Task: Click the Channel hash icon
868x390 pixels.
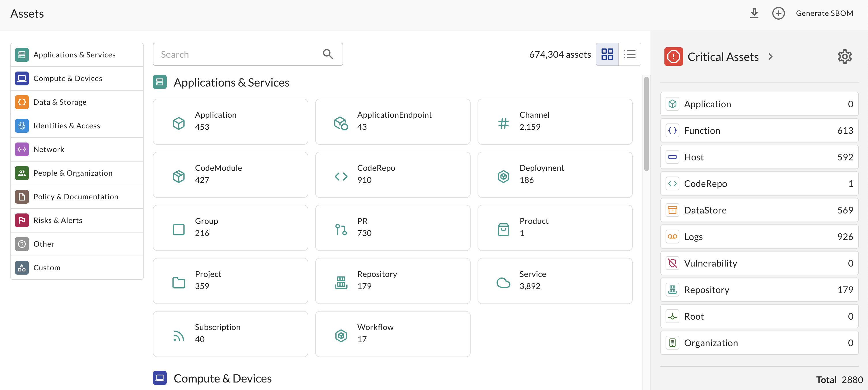Action: pos(503,123)
